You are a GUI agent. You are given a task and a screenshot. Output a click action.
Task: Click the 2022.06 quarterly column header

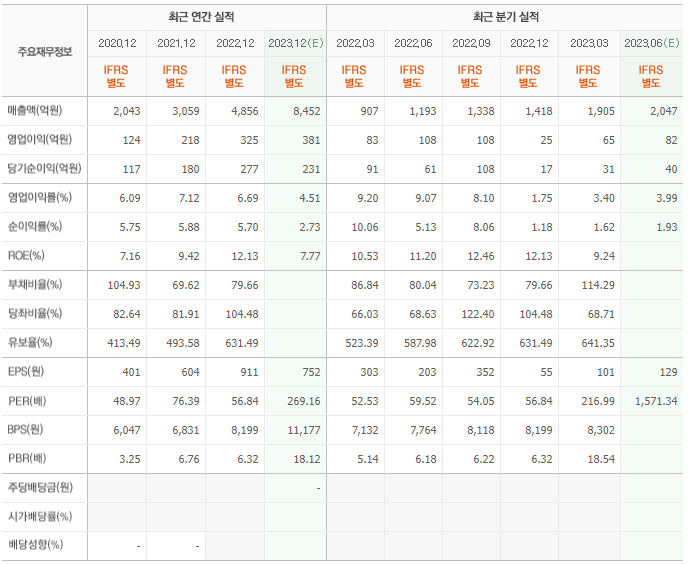[x=413, y=43]
